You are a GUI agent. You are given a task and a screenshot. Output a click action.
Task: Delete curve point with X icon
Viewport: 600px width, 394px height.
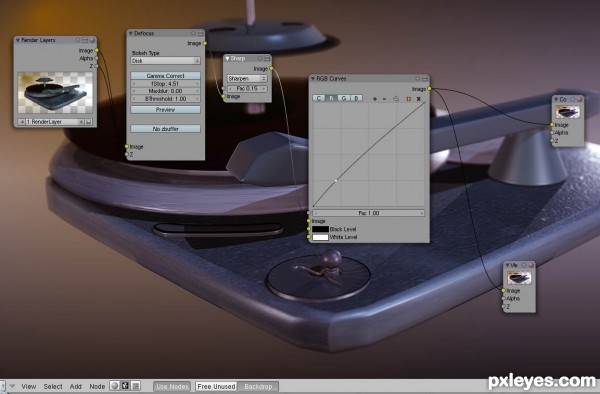419,99
